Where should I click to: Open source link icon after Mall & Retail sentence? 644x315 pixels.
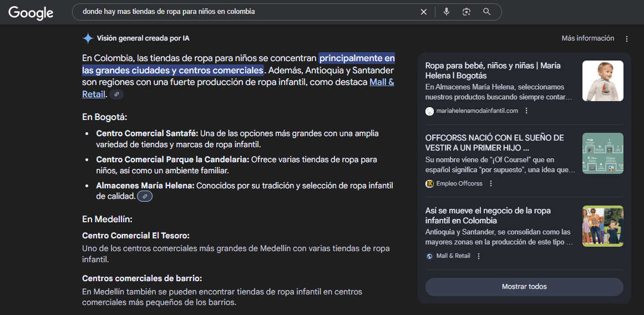coord(116,94)
